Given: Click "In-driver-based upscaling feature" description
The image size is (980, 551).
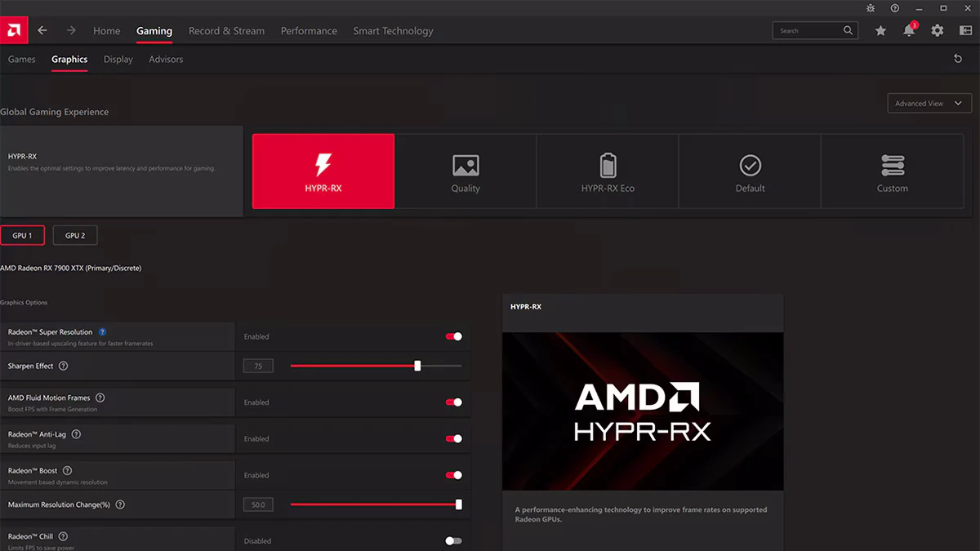Looking at the screenshot, I should tap(81, 344).
